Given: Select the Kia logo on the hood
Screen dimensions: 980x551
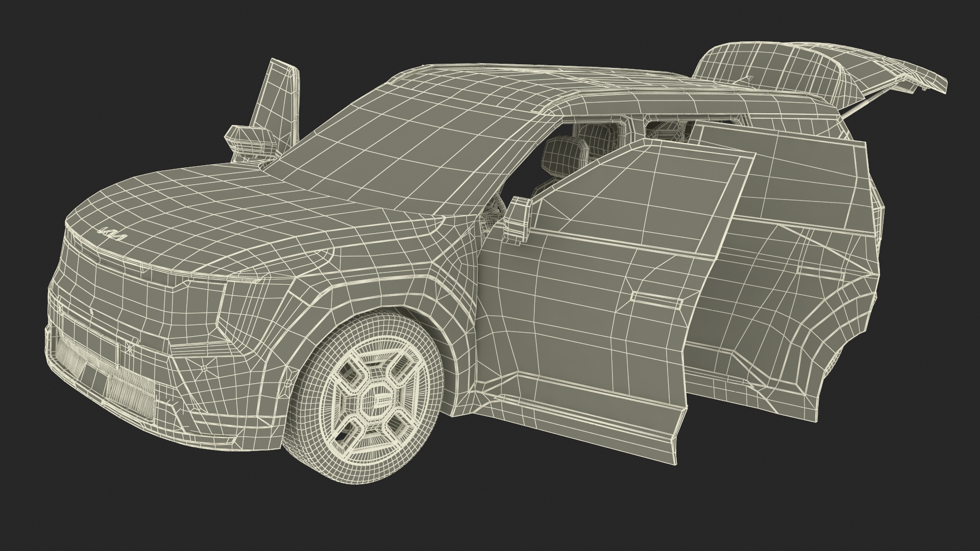Looking at the screenshot, I should coord(112,234).
